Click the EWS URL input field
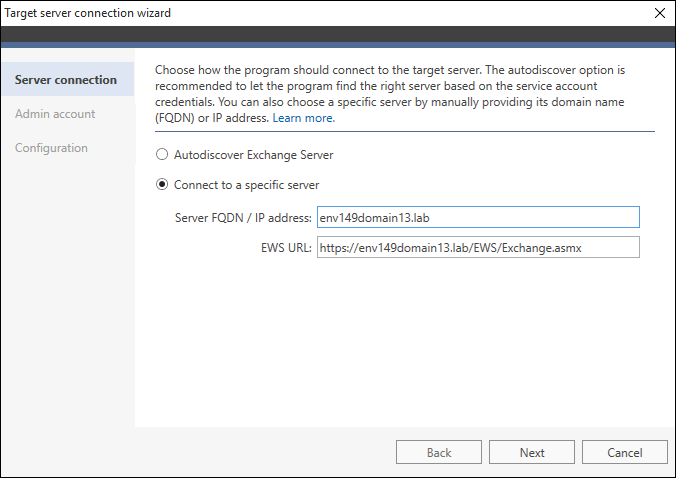 (477, 248)
